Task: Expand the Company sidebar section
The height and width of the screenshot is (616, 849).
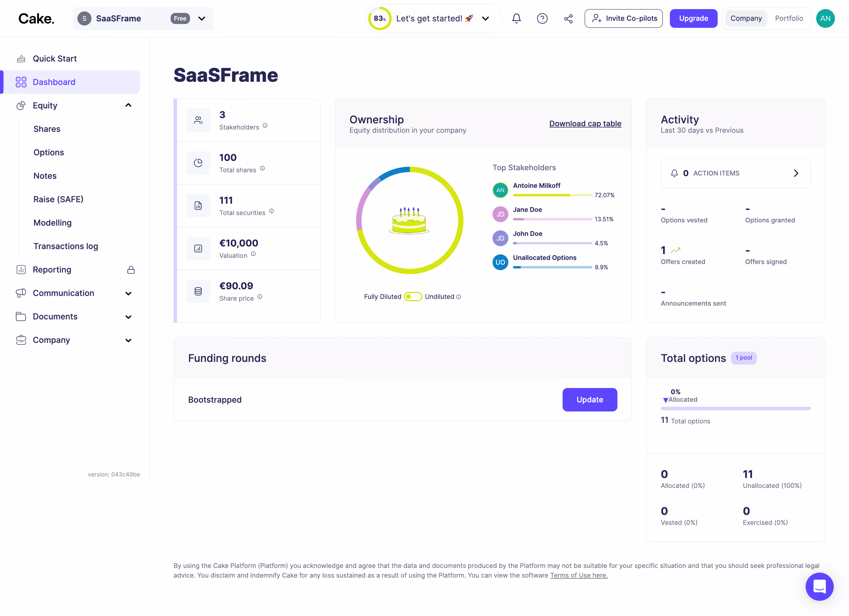Action: tap(128, 340)
